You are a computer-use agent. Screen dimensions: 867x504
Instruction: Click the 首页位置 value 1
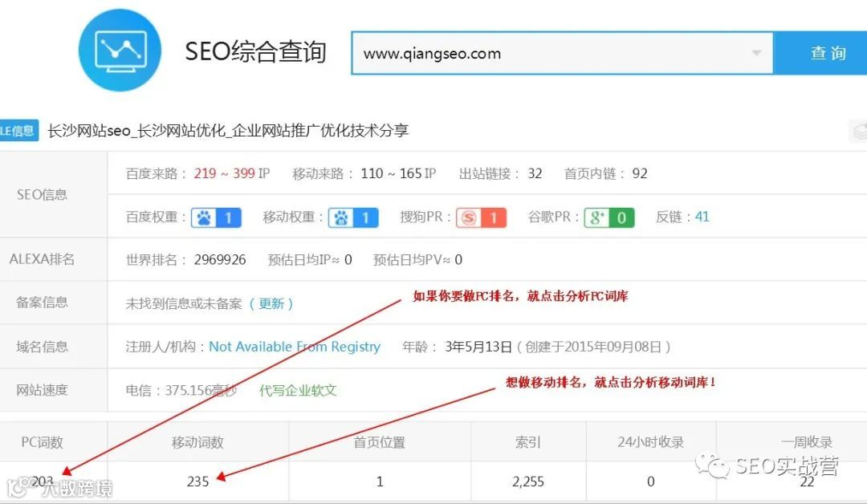click(x=380, y=482)
